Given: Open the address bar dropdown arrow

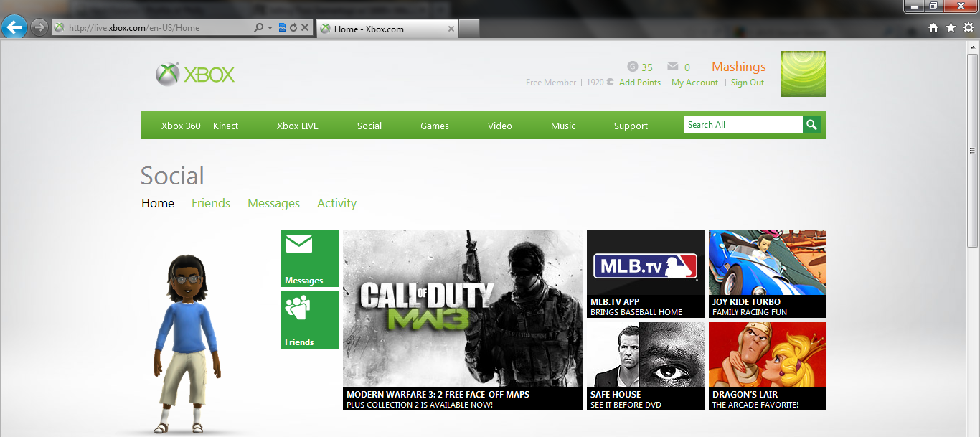Looking at the screenshot, I should pyautogui.click(x=270, y=27).
